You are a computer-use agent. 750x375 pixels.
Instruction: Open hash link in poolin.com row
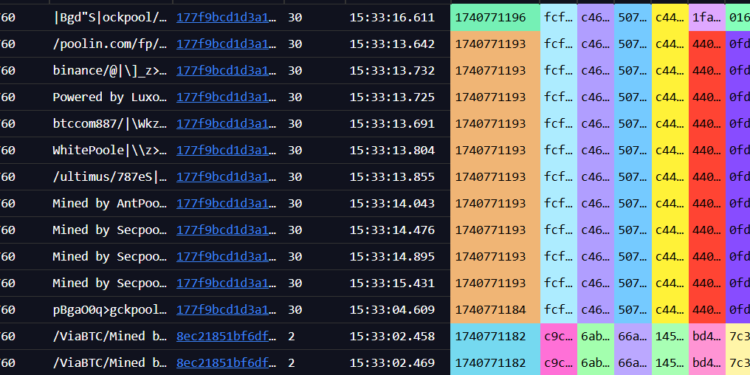(226, 44)
